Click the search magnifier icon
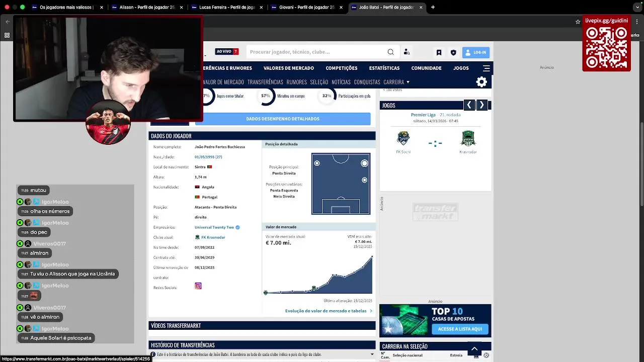This screenshot has width=644, height=362. coord(390,52)
